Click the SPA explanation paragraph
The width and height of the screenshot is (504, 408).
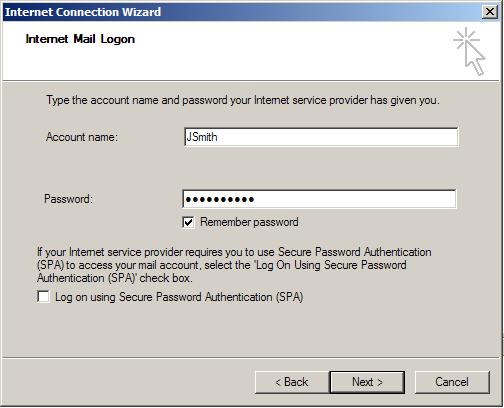click(x=234, y=265)
